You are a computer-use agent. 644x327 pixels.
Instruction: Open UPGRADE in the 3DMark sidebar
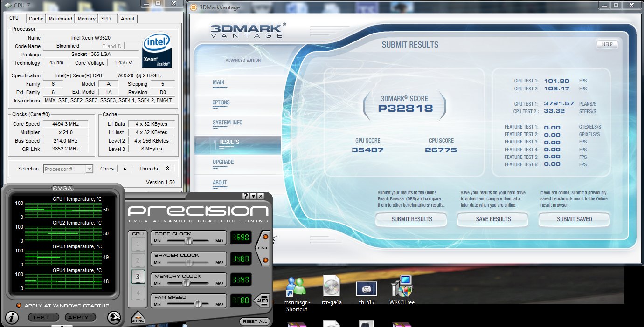click(x=223, y=162)
